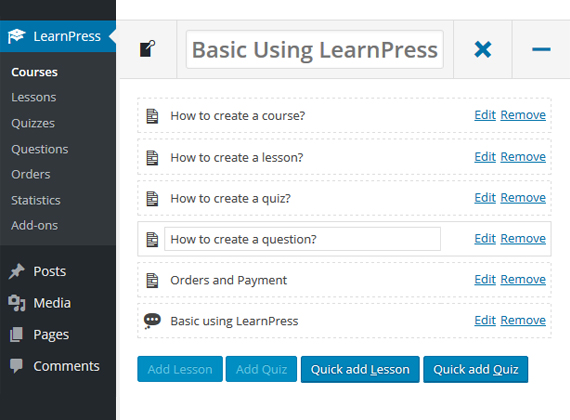
Task: Remove Basic using LearnPress quiz
Action: [523, 320]
